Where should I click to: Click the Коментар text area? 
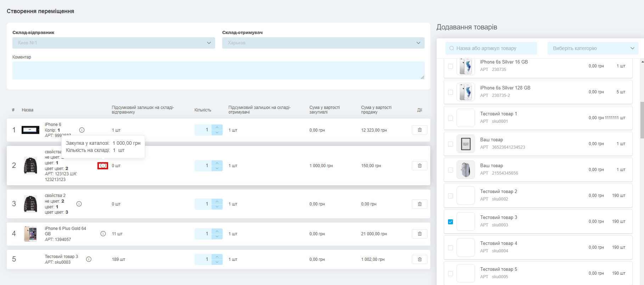(218, 70)
